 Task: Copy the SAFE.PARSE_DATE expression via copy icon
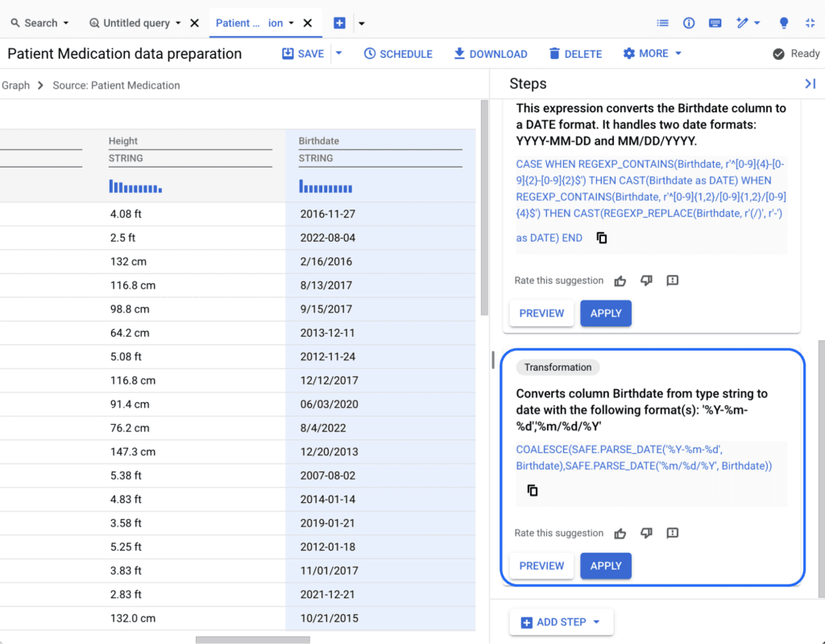[x=532, y=490]
